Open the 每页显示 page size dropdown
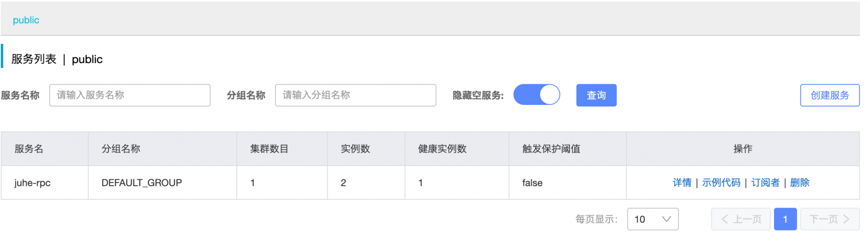 pos(652,219)
